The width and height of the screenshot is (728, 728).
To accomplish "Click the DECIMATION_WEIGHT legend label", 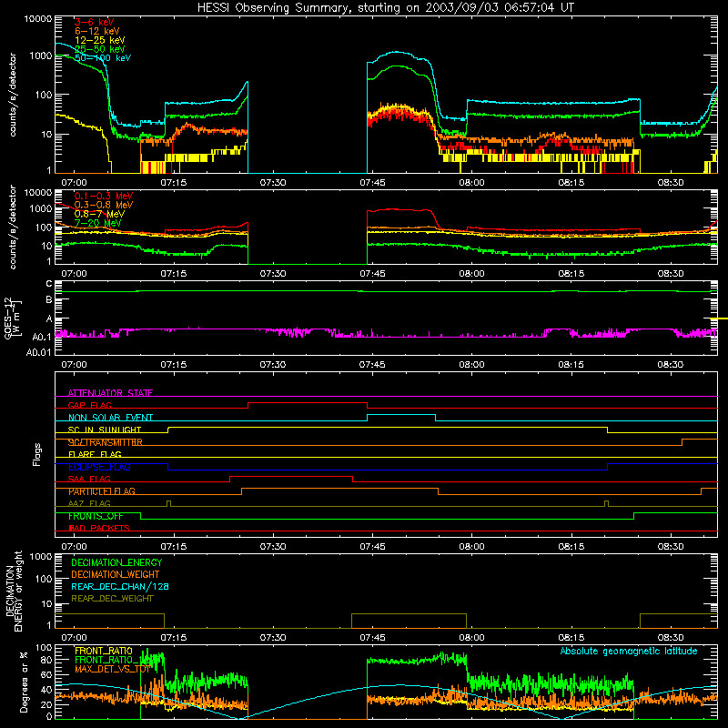I will tap(116, 574).
